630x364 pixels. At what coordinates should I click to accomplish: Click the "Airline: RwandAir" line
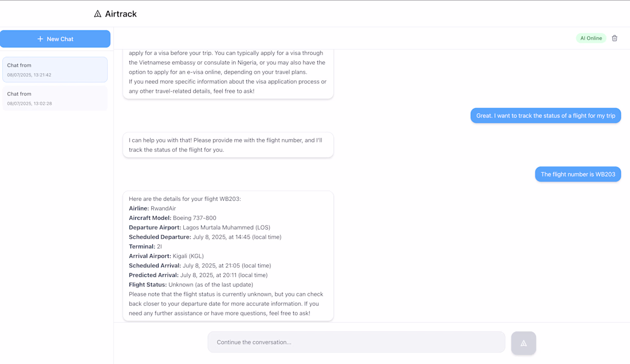coord(152,208)
